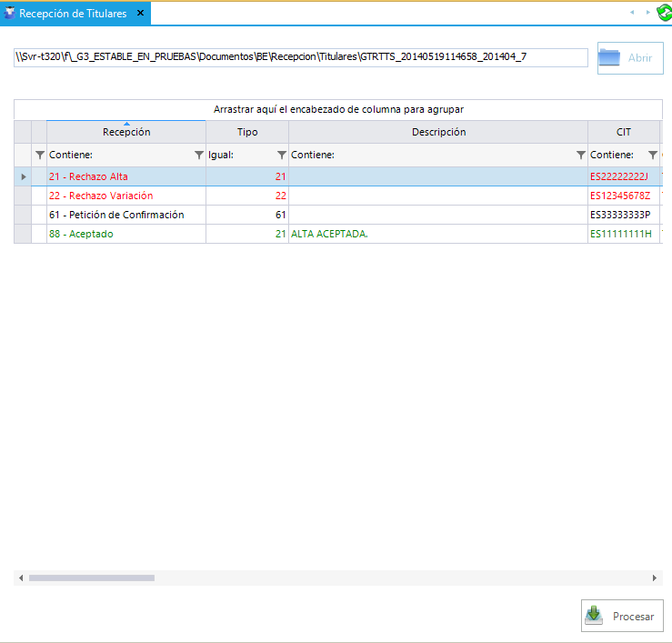Click the right tab navigation arrow
Viewport: 672px width, 643px height.
click(x=648, y=13)
